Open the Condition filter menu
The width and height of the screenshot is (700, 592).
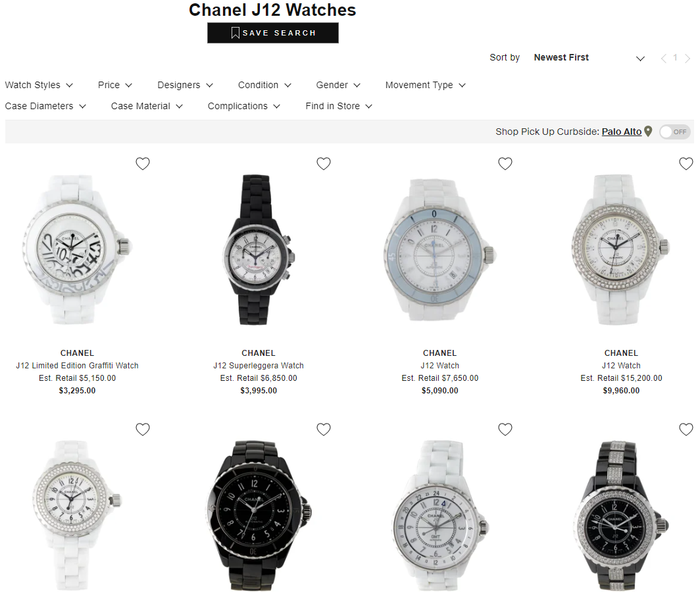[264, 85]
